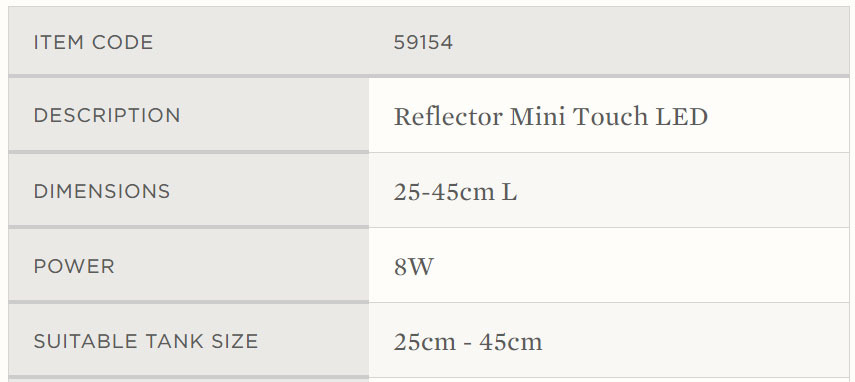Click the word TANK in last label
855x382 pixels.
point(169,342)
